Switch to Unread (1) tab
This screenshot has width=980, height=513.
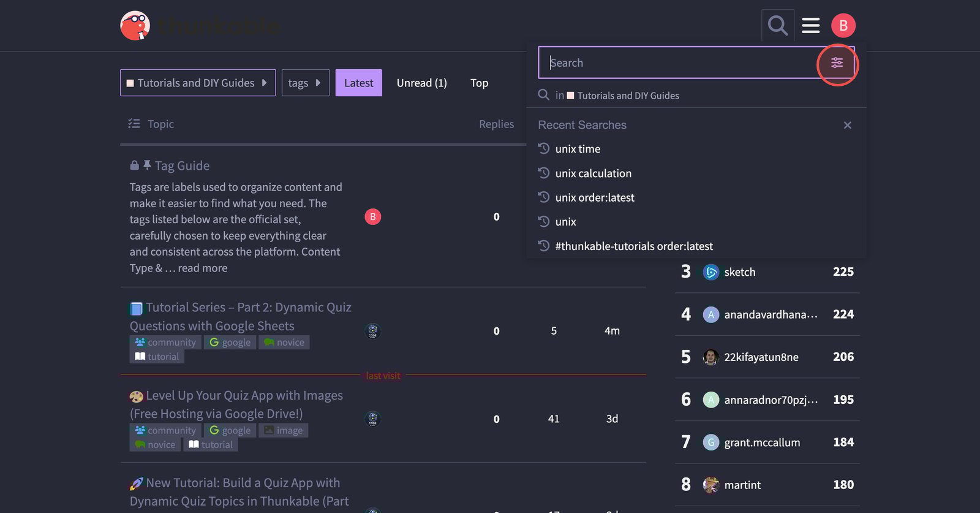421,83
